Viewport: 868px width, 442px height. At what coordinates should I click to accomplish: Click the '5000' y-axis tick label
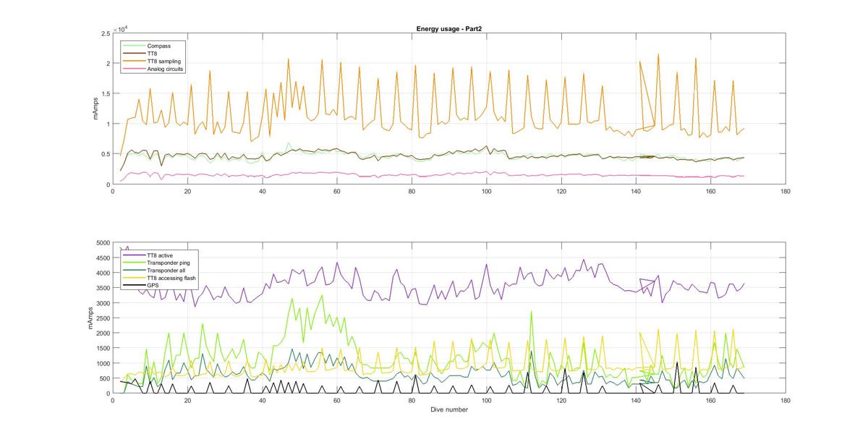[x=102, y=242]
